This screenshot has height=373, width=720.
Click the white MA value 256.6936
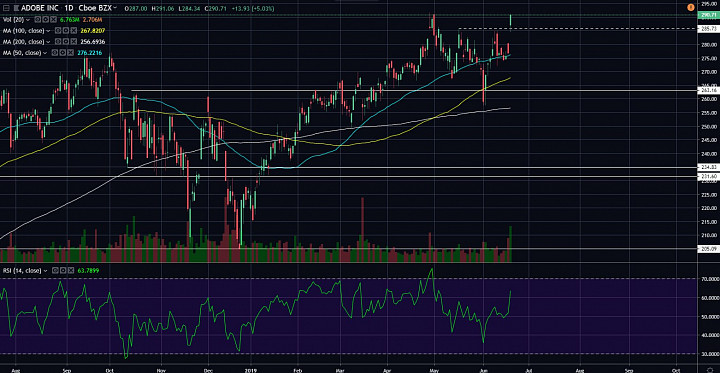point(93,42)
